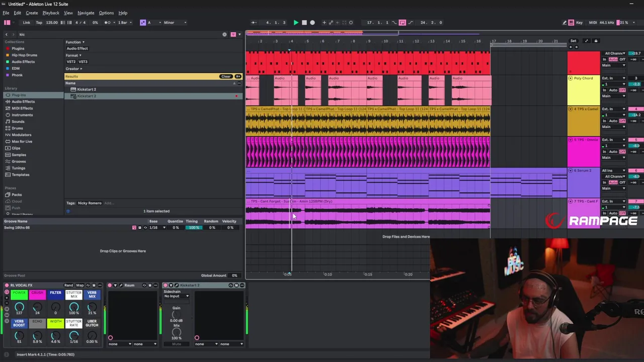Toggle the arrangement Loop switch
This screenshot has width=644, height=362.
tap(403, 23)
